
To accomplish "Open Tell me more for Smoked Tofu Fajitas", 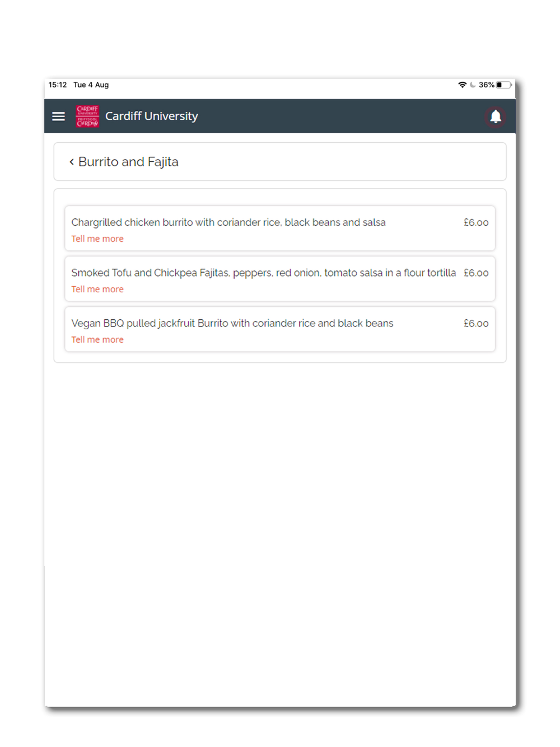I will (x=97, y=289).
